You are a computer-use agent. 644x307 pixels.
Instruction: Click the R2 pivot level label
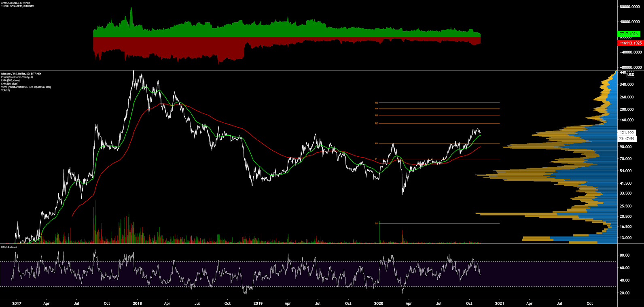click(376, 123)
